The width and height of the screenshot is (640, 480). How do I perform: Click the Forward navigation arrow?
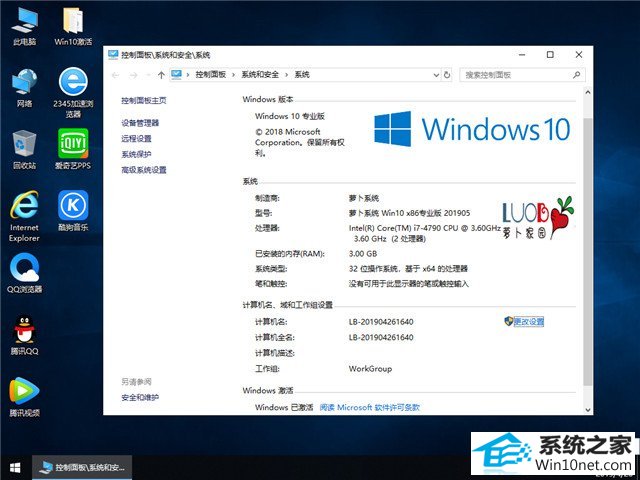(133, 75)
